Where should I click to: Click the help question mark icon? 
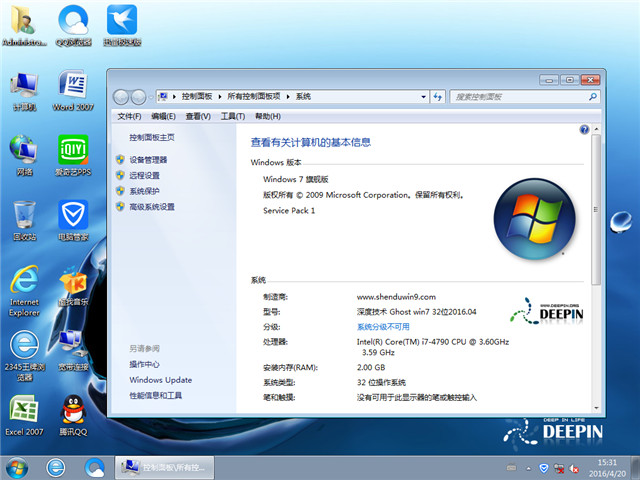pyautogui.click(x=584, y=130)
